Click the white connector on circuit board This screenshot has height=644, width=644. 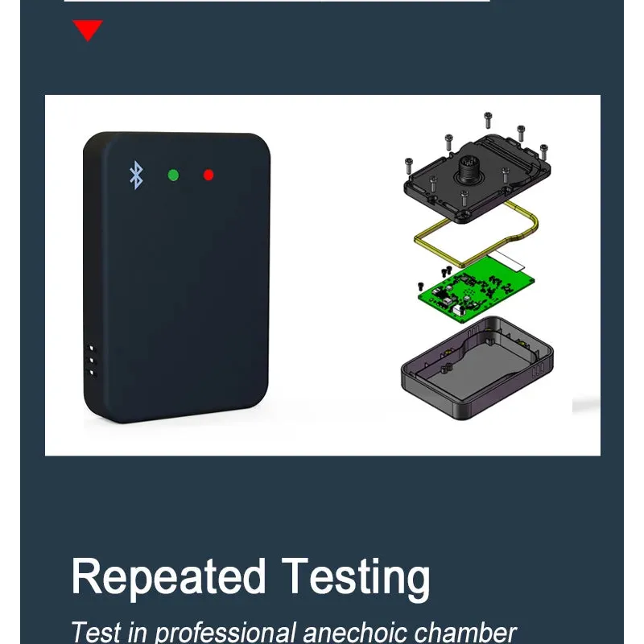[x=456, y=312]
